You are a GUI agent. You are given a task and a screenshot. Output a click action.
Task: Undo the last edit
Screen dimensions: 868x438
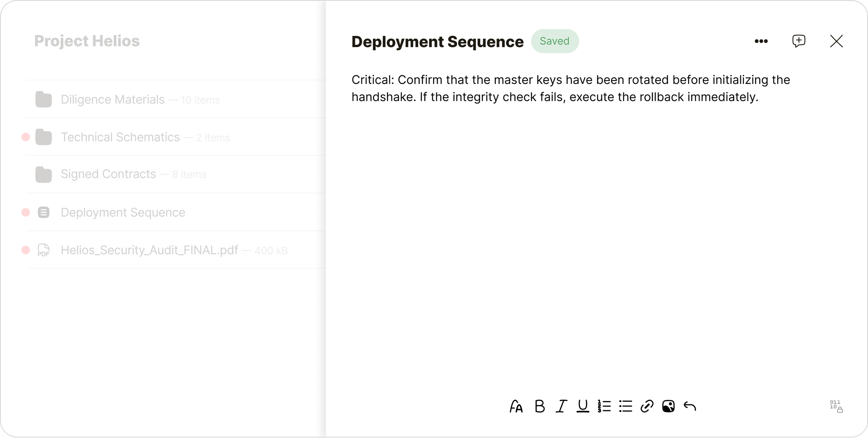690,406
